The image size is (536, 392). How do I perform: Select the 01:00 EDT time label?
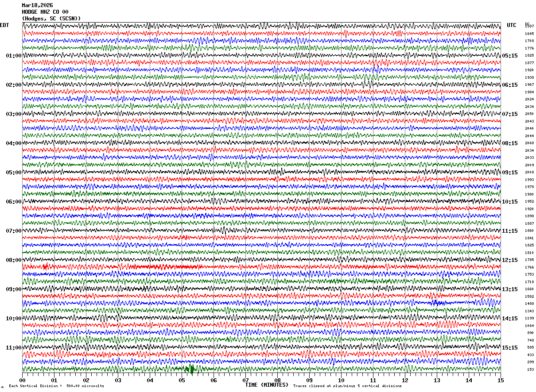click(x=14, y=56)
